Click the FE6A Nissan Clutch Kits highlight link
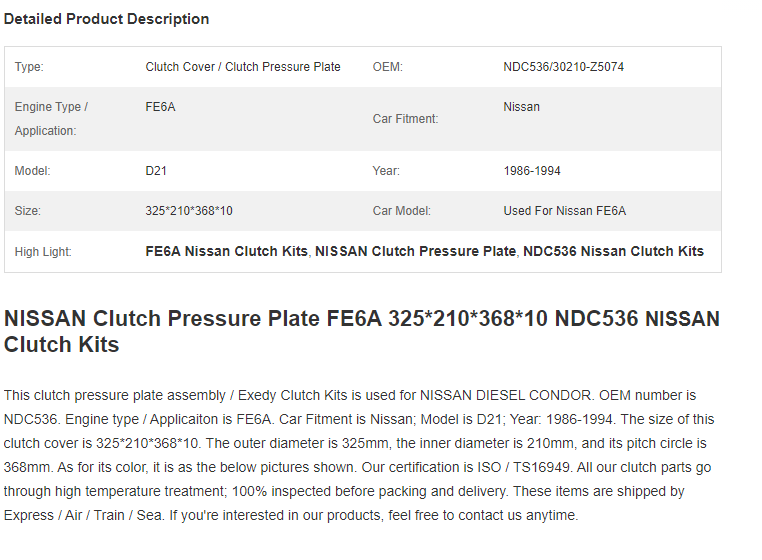Screen dimensions: 762x560 226,251
